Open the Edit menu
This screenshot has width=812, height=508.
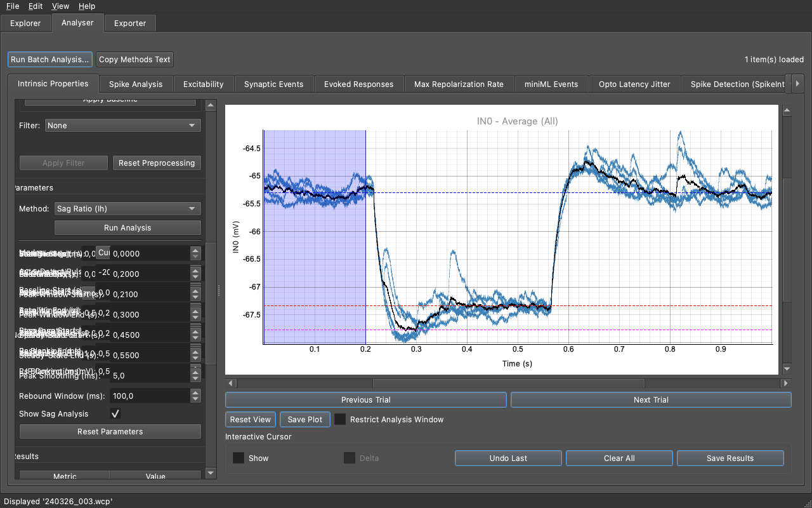pyautogui.click(x=36, y=6)
